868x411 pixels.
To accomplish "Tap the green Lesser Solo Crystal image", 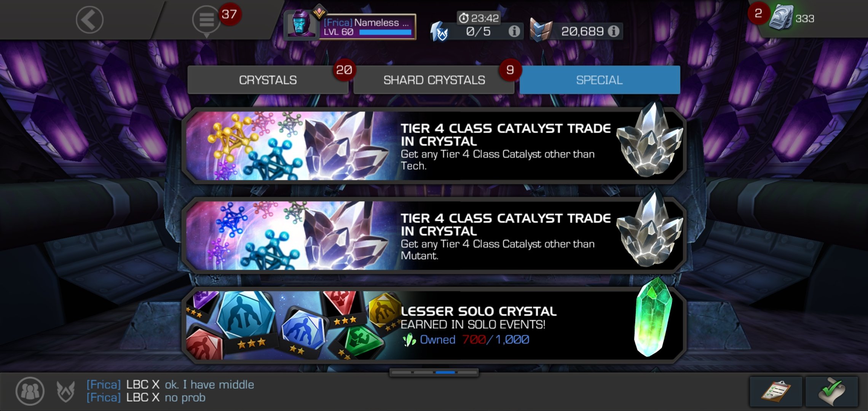I will tap(652, 318).
